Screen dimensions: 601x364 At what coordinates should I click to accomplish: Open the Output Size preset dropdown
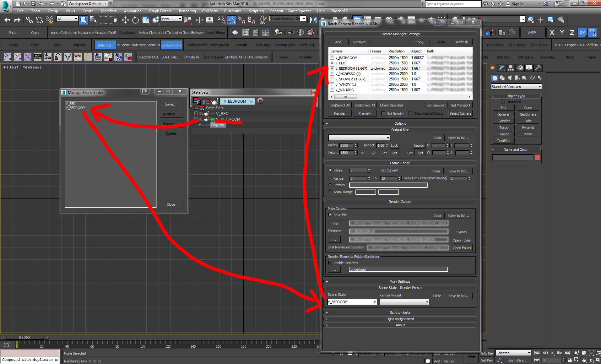click(359, 138)
